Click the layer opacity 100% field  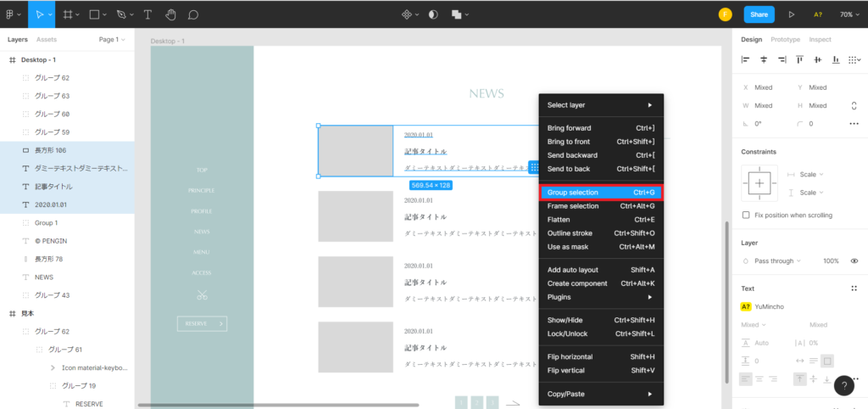click(x=831, y=261)
